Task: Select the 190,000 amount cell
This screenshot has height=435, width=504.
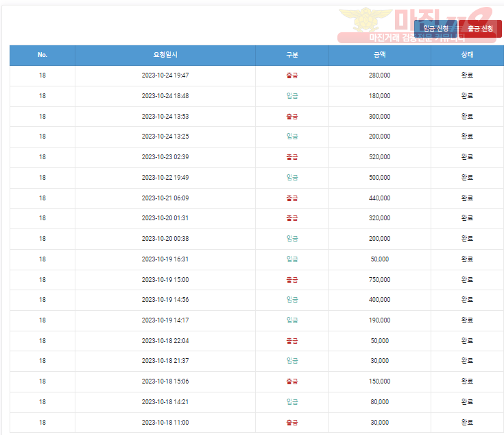Action: 379,320
